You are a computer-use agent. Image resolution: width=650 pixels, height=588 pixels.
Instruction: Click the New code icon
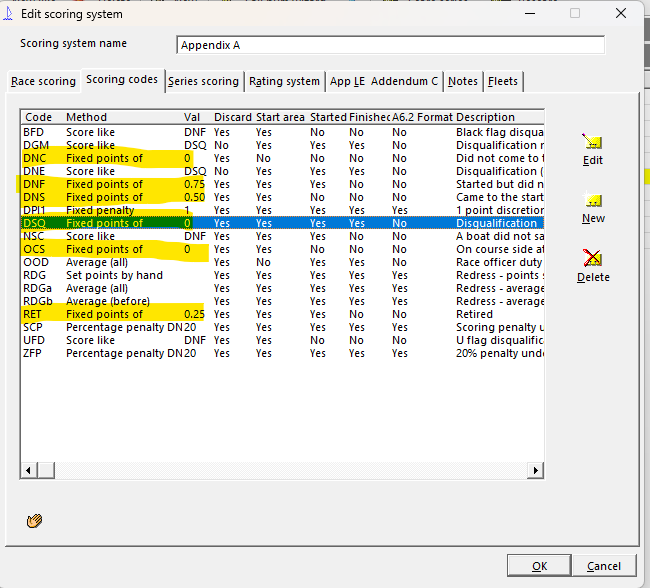(593, 201)
